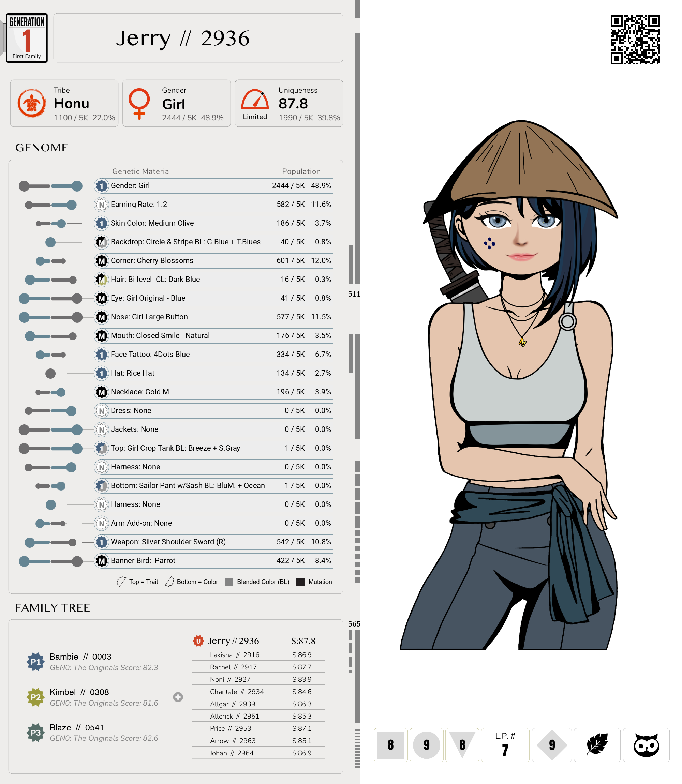
Task: Click the Uniqueness gauge icon
Action: (255, 99)
